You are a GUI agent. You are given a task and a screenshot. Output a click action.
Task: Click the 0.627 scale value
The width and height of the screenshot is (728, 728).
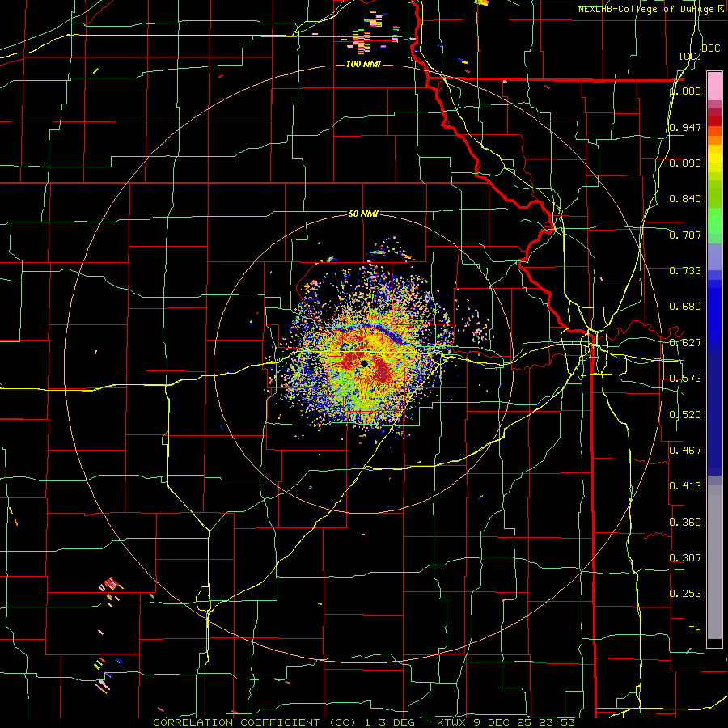point(685,343)
